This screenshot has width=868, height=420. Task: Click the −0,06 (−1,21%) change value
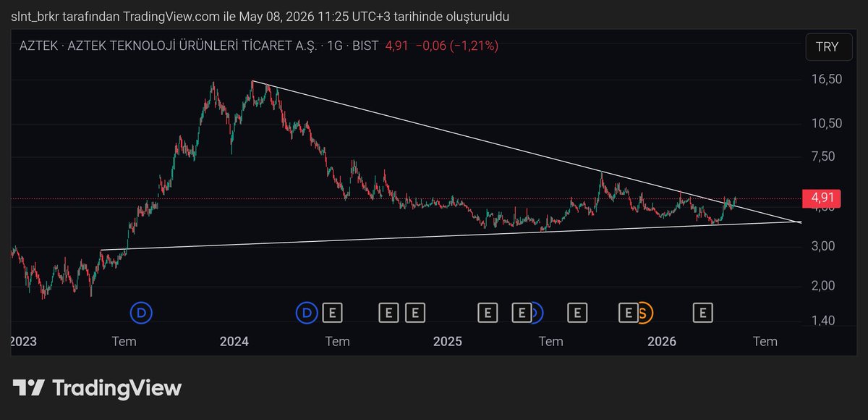pos(456,46)
